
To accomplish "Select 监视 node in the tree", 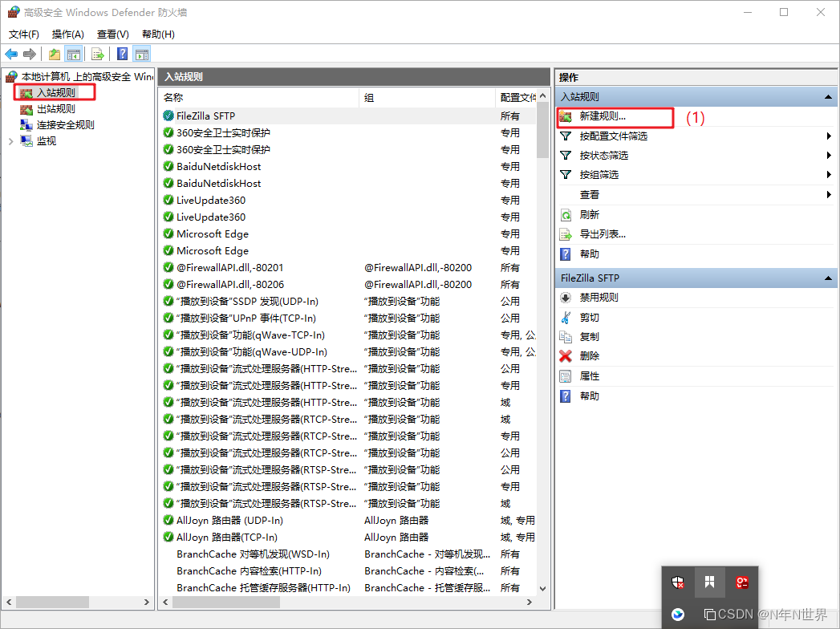I will click(46, 141).
